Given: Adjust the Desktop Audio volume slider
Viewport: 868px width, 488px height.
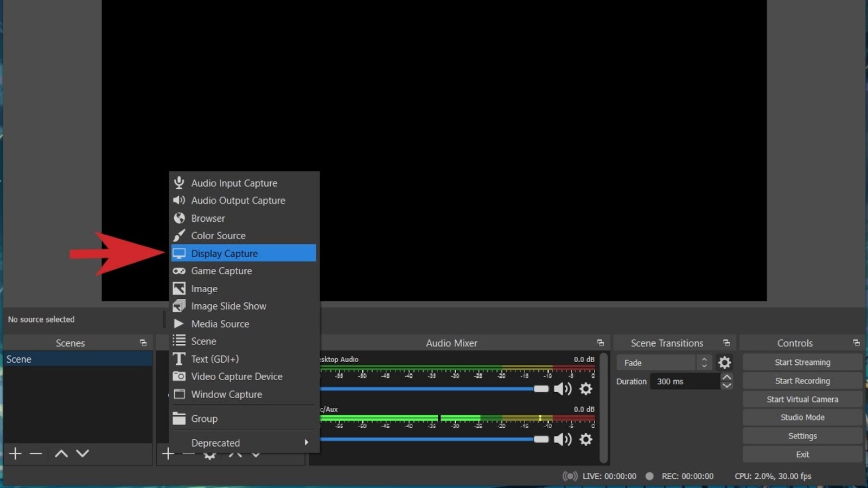Looking at the screenshot, I should point(541,389).
